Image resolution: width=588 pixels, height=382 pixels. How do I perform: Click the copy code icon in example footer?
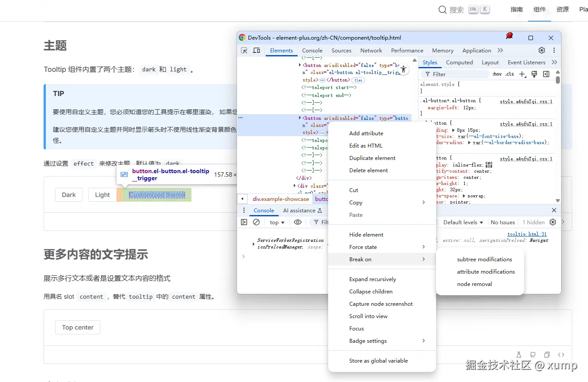coord(547,355)
